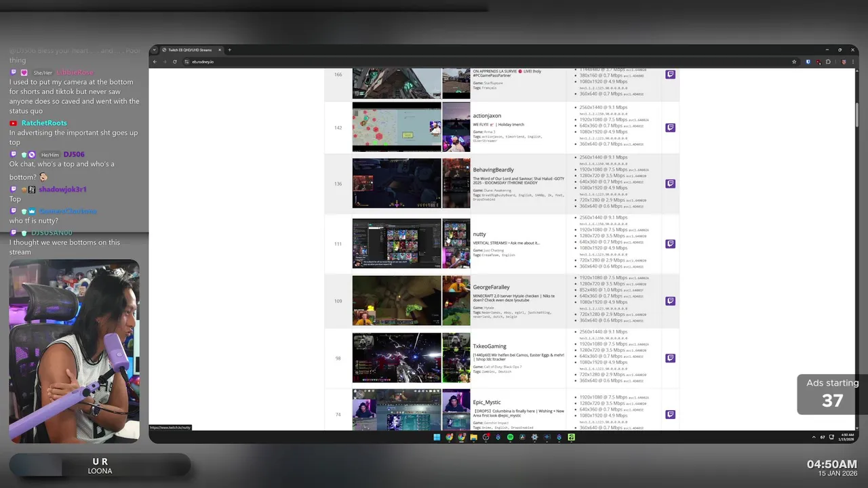Open actionjaxon's landscape stream thumbnail
Image resolution: width=868 pixels, height=488 pixels.
397,127
